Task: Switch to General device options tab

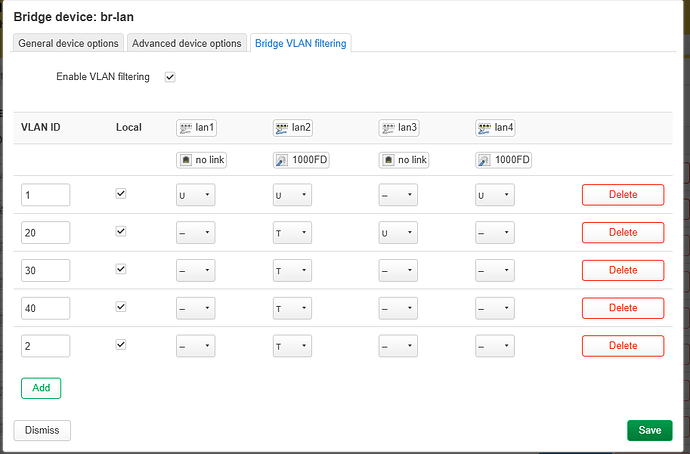Action: pyautogui.click(x=69, y=43)
